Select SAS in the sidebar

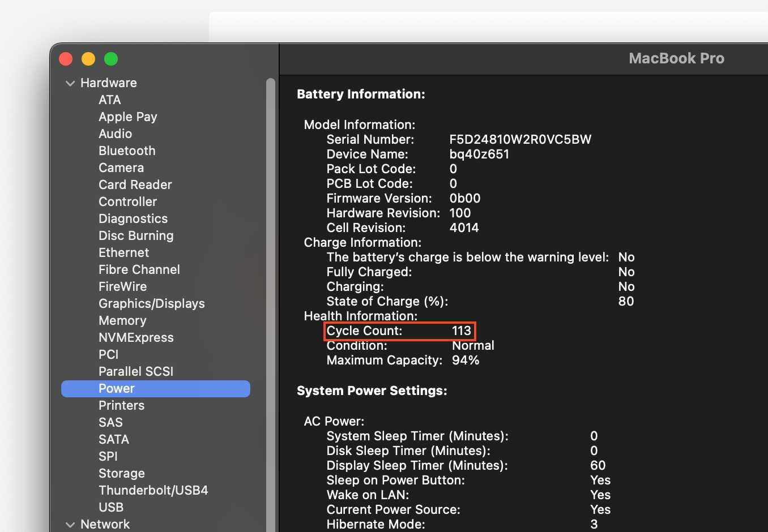[x=110, y=423]
